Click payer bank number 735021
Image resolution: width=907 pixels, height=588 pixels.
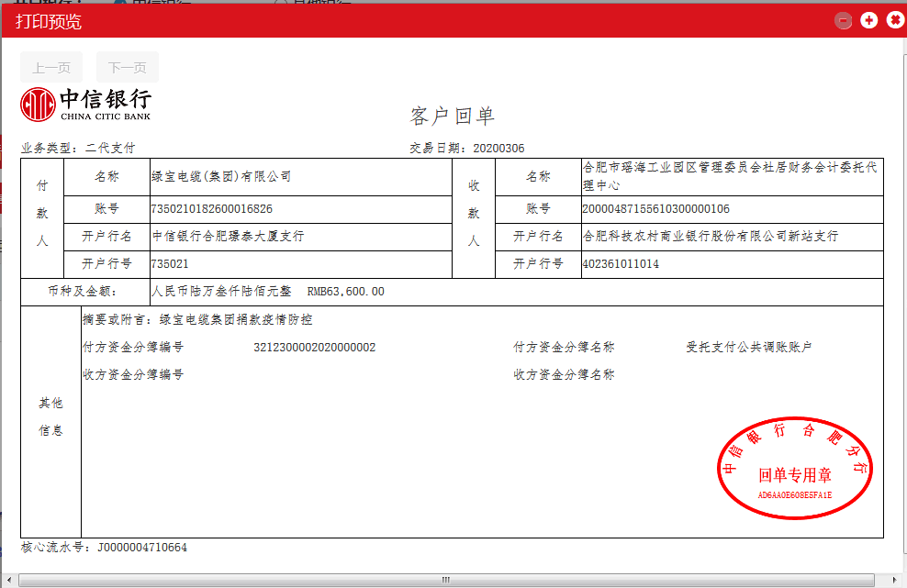click(170, 264)
